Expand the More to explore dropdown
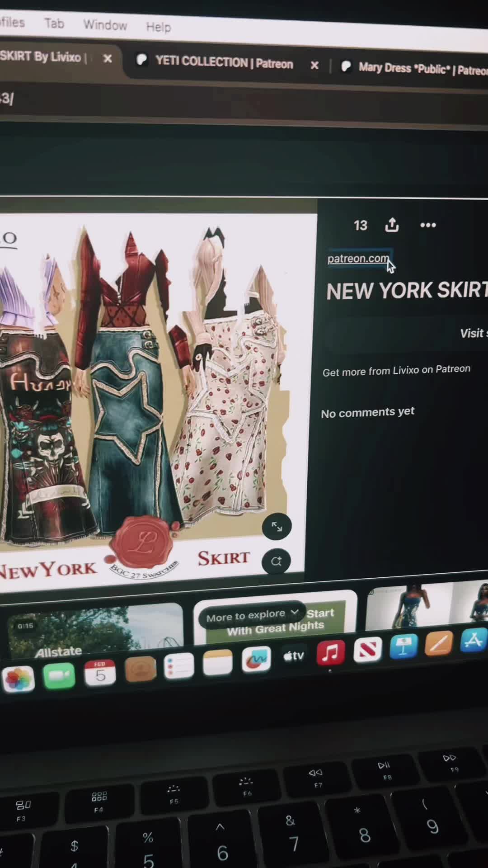Viewport: 488px width, 868px height. point(252,615)
